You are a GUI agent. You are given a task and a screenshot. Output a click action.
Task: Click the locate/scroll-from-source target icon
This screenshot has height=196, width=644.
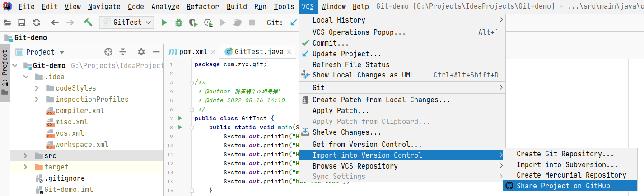click(108, 52)
